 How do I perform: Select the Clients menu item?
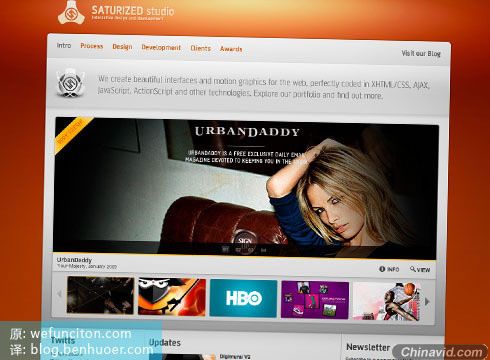(x=200, y=48)
